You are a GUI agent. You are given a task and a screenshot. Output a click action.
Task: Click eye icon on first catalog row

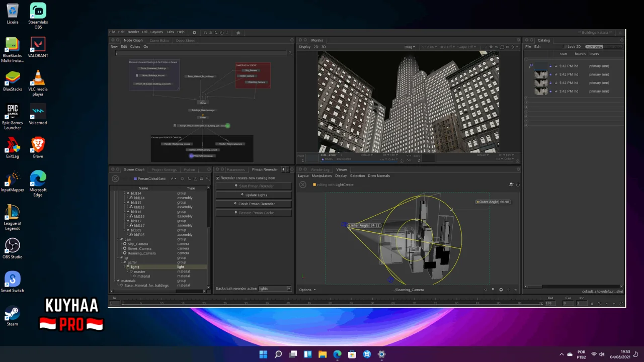pyautogui.click(x=531, y=65)
